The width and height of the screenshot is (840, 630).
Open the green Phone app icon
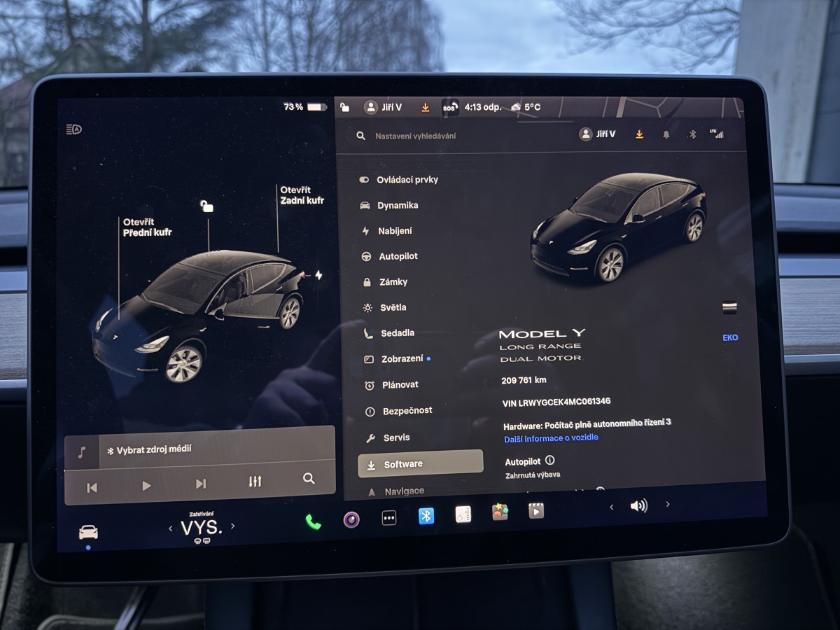(313, 521)
